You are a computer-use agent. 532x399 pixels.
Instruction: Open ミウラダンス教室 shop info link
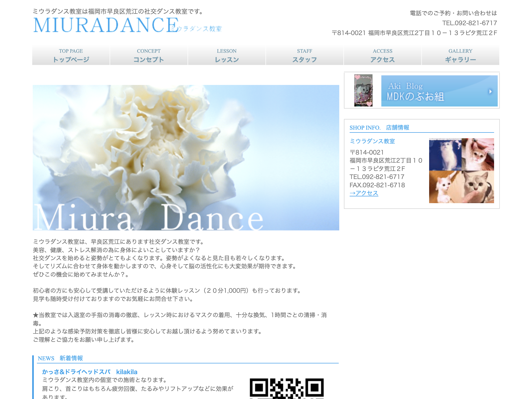pos(373,142)
